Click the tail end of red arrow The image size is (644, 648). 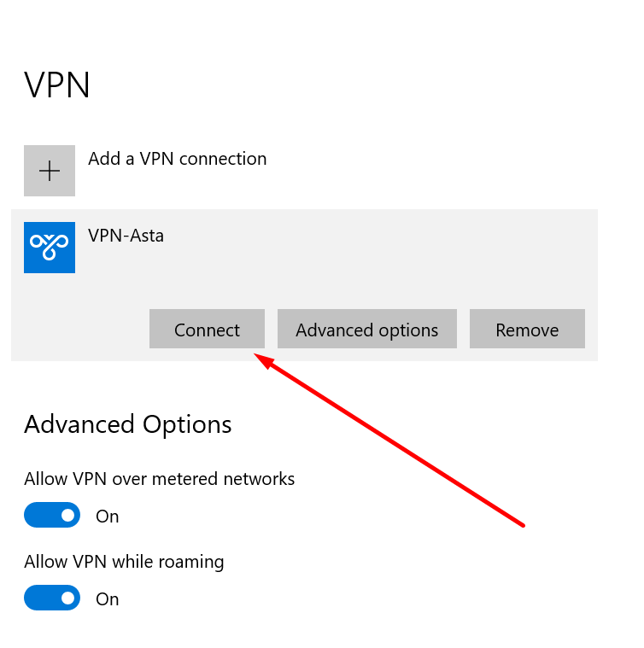click(x=522, y=525)
